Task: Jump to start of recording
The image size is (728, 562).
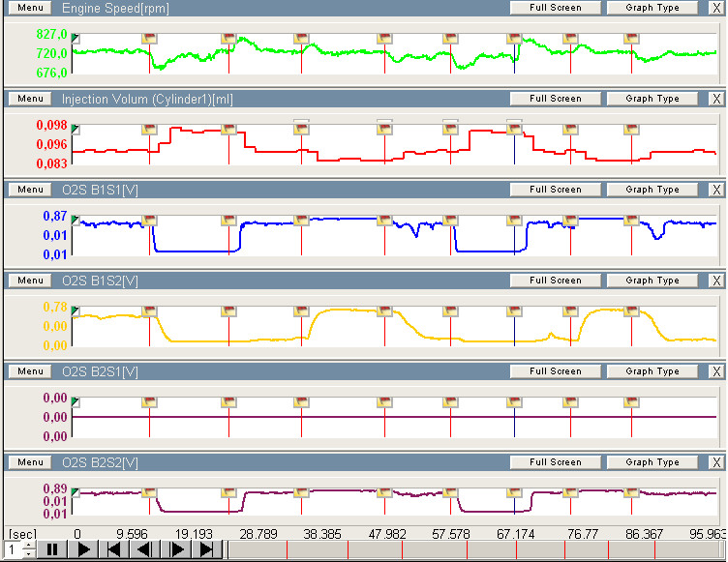Action: pos(114,549)
